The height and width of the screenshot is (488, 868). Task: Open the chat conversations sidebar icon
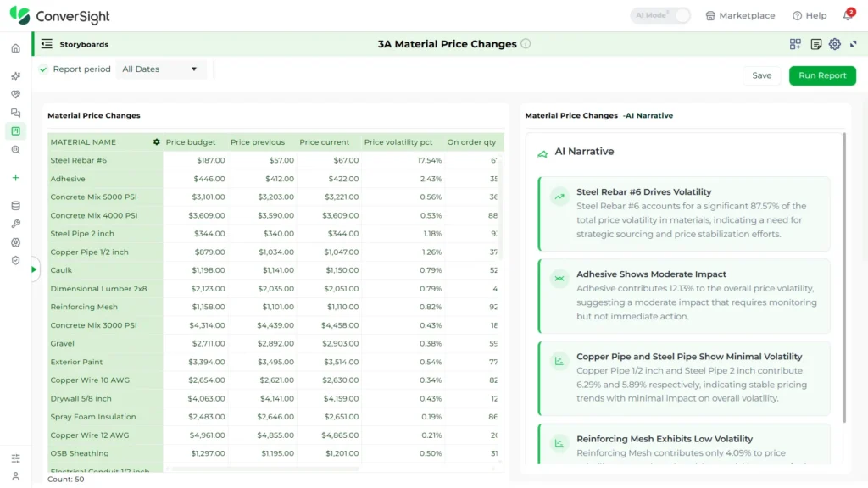tap(15, 113)
